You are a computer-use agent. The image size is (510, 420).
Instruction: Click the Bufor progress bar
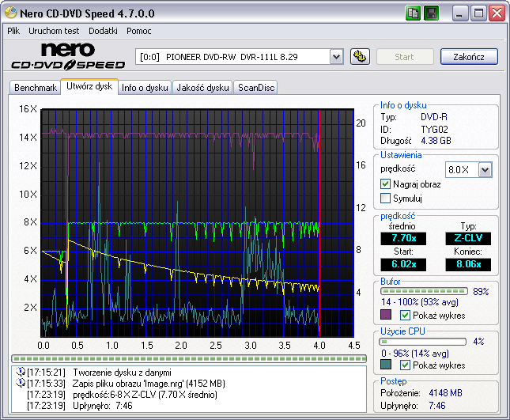pos(424,291)
